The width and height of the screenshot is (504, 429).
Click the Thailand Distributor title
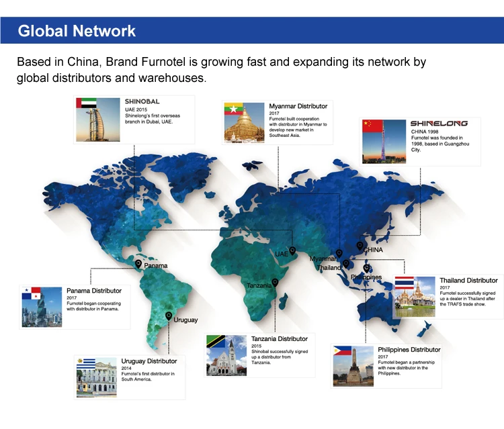pos(468,281)
